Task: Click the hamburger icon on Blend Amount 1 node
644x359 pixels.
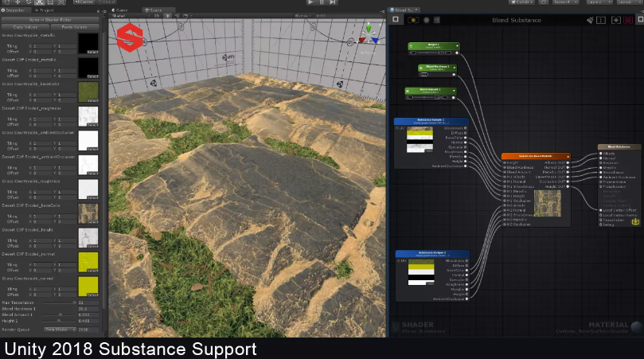Action: pyautogui.click(x=408, y=91)
